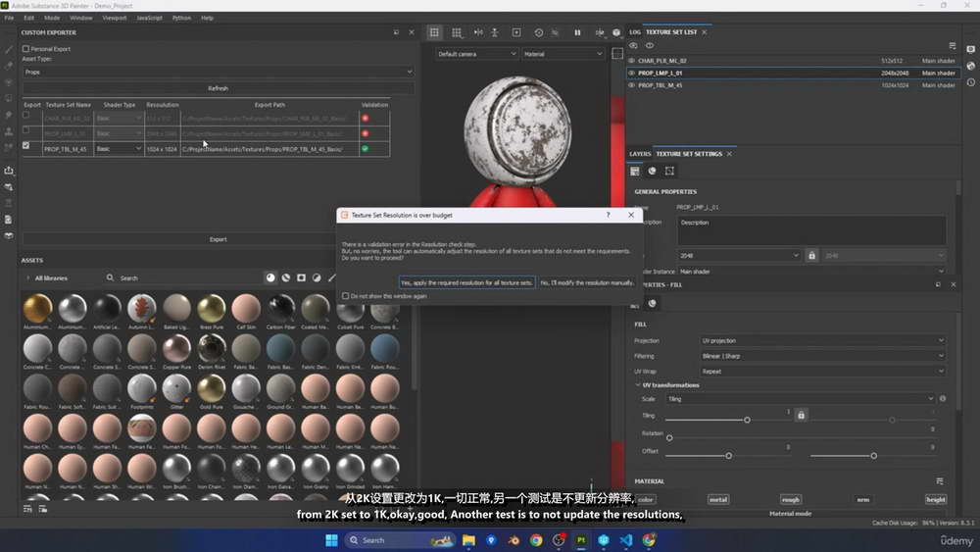Open the Viewport menu

[115, 18]
